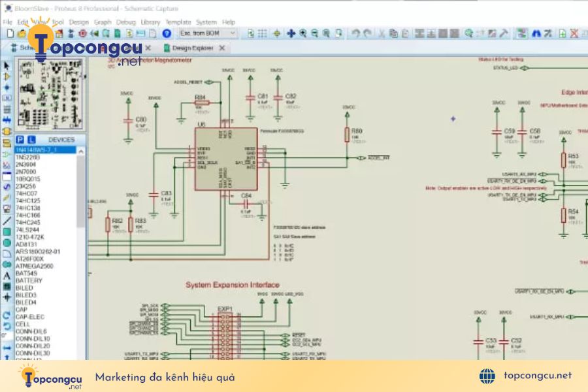Screen dimensions: 588x392
Task: Click the Zoom Out toolbar icon
Action: coord(314,33)
